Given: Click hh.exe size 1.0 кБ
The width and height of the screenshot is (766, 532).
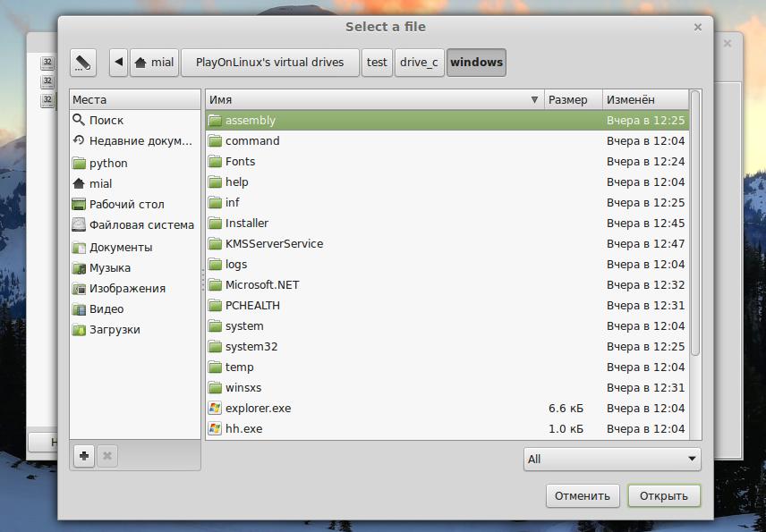Looking at the screenshot, I should (566, 429).
